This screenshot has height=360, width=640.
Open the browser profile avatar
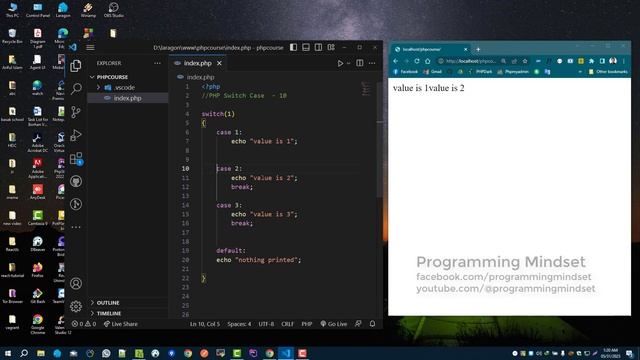(613, 61)
